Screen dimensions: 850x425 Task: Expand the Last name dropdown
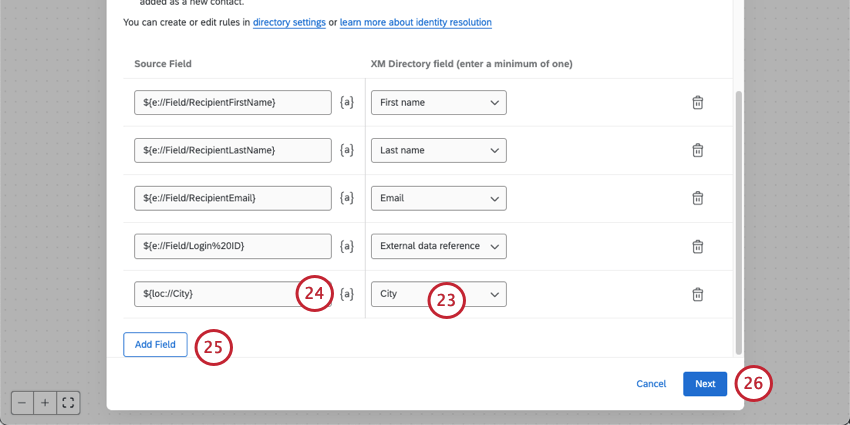439,150
